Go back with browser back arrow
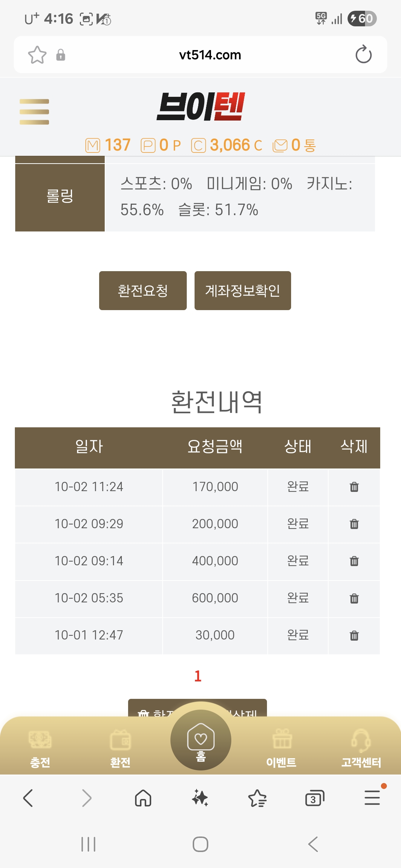The image size is (401, 868). pos(28,798)
